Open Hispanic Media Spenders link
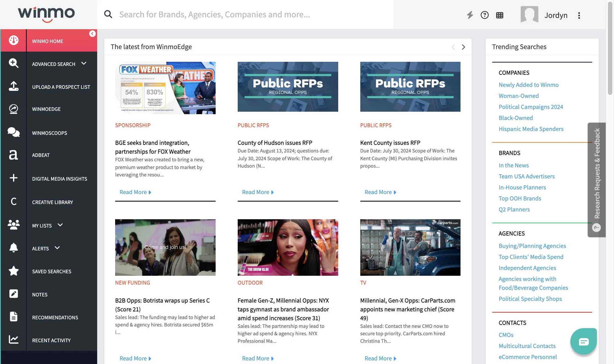The width and height of the screenshot is (614, 364). point(531,129)
